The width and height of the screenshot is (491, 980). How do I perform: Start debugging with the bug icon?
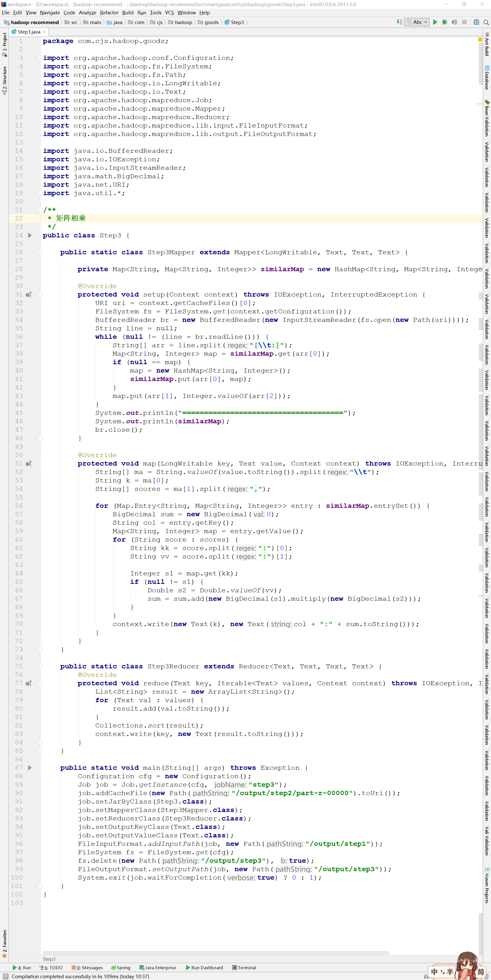(444, 22)
